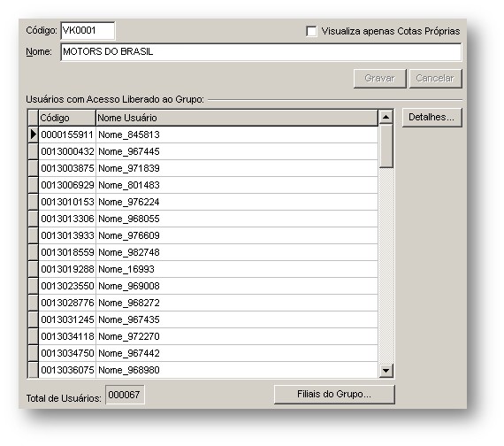504x446 pixels.
Task: Click the Total de Usuários field 000067
Action: coord(125,395)
